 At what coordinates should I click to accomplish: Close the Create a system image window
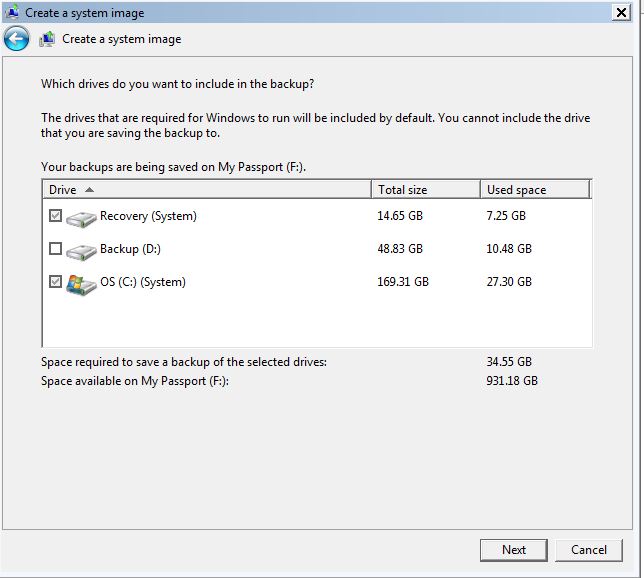click(x=621, y=12)
